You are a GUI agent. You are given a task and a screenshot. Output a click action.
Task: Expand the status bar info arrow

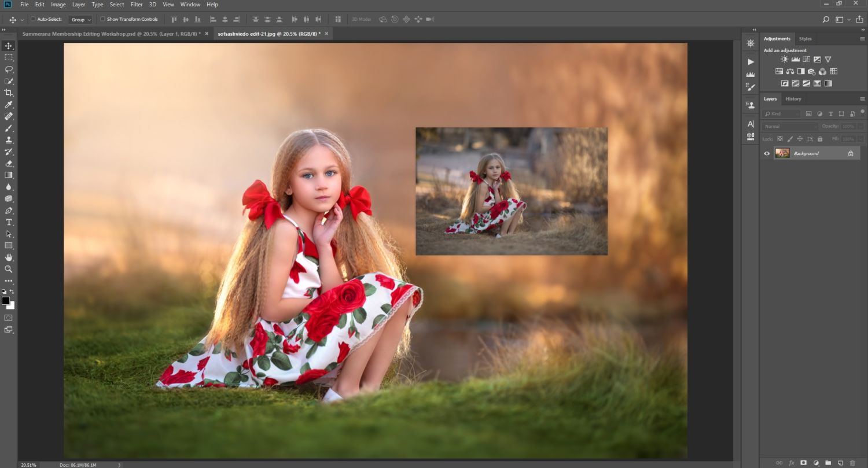point(120,465)
